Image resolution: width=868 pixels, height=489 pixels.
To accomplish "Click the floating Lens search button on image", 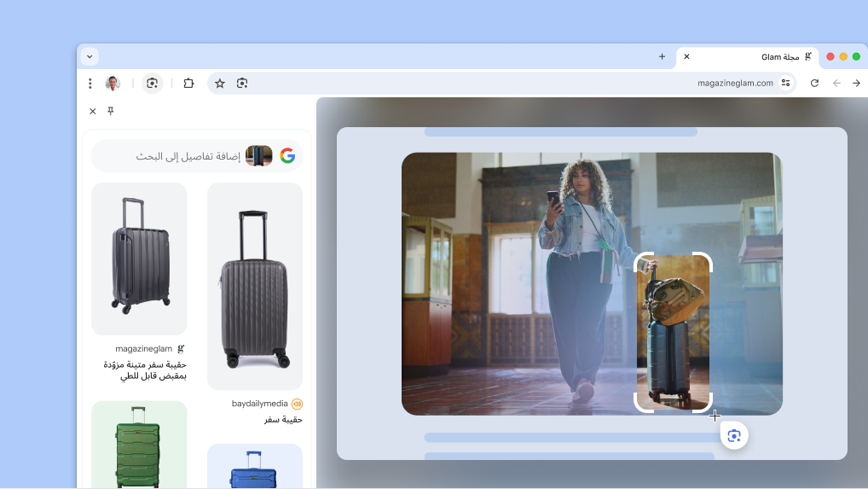I will coord(734,436).
